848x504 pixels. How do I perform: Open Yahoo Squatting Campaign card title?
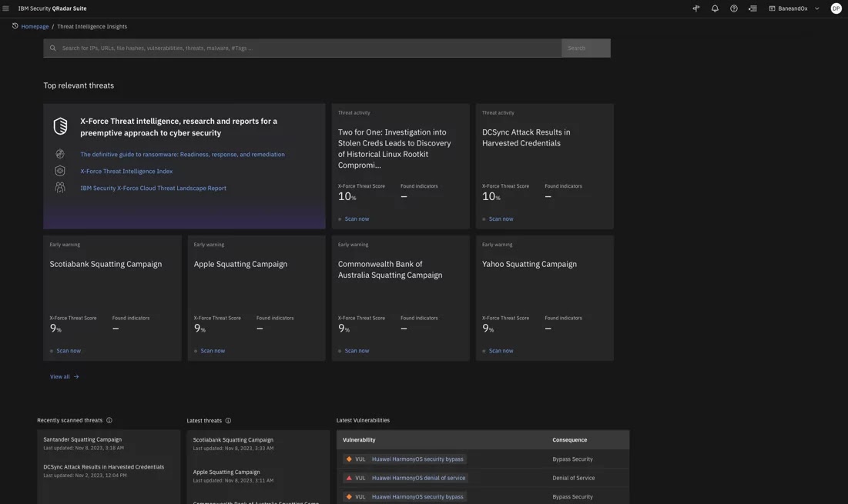pyautogui.click(x=529, y=264)
